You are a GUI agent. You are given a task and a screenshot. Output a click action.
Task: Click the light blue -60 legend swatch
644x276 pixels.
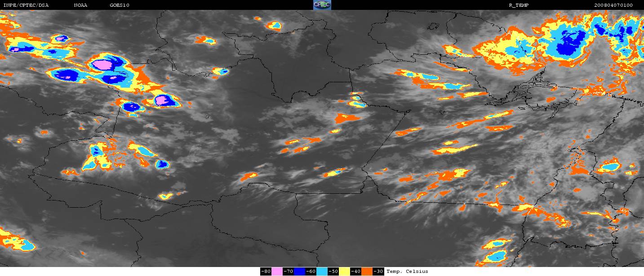pyautogui.click(x=322, y=272)
